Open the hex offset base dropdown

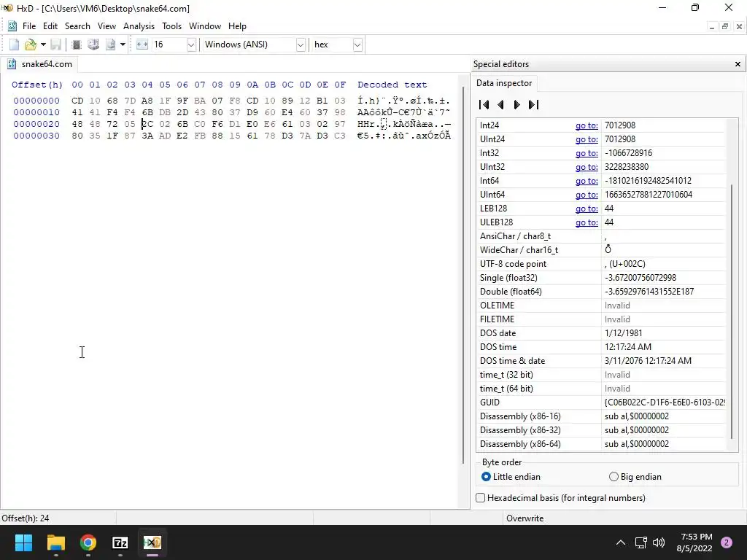click(357, 44)
